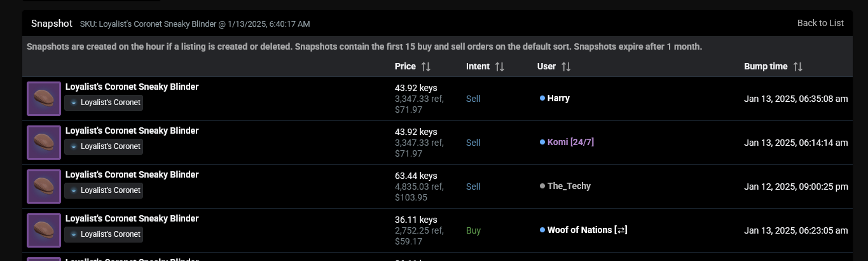Sort by User using its arrows icon

(x=566, y=67)
